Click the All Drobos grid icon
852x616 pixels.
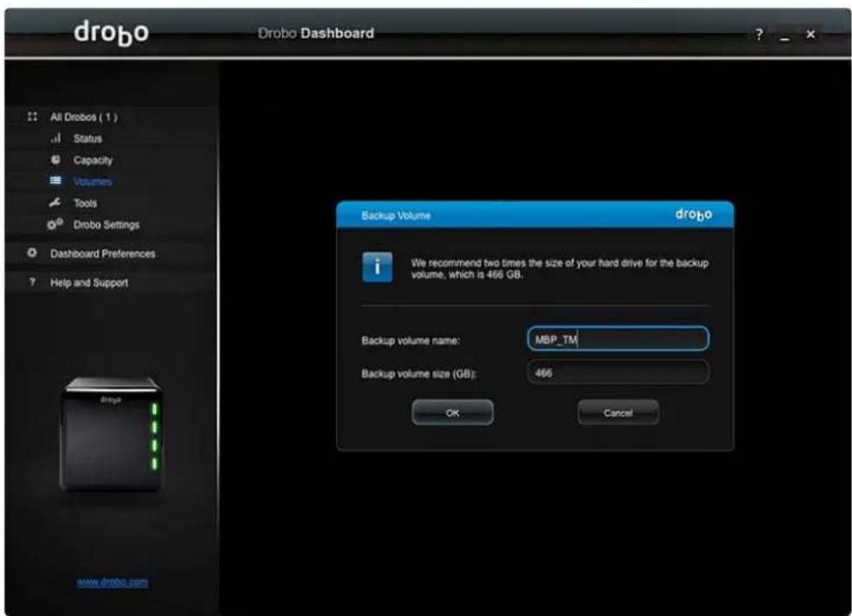point(32,117)
